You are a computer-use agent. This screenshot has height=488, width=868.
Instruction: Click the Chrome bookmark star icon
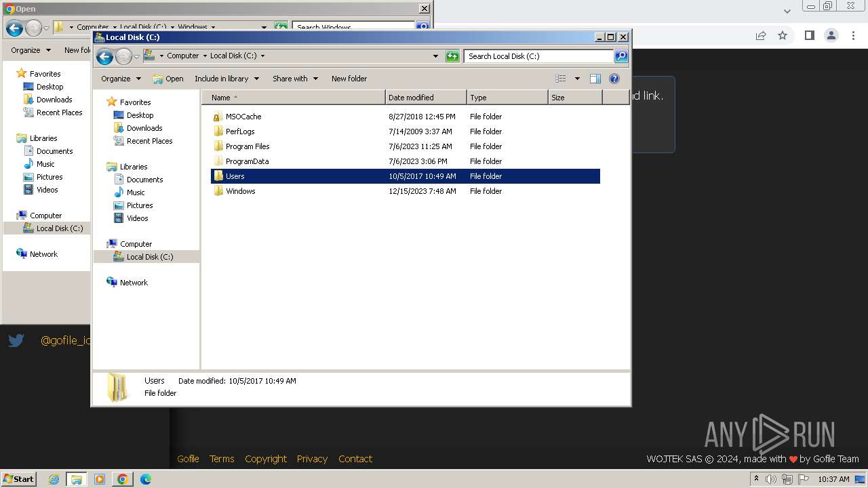pos(783,35)
